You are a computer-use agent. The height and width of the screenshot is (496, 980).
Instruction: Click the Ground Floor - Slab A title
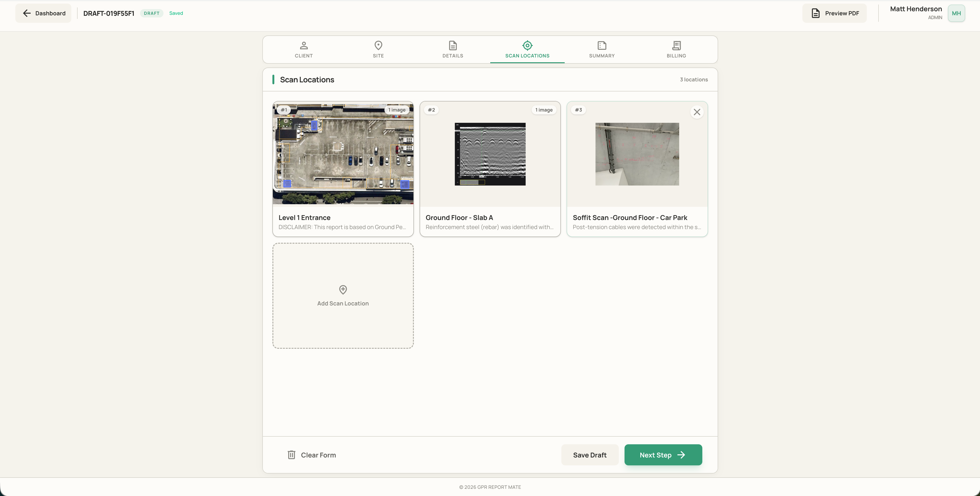point(459,218)
